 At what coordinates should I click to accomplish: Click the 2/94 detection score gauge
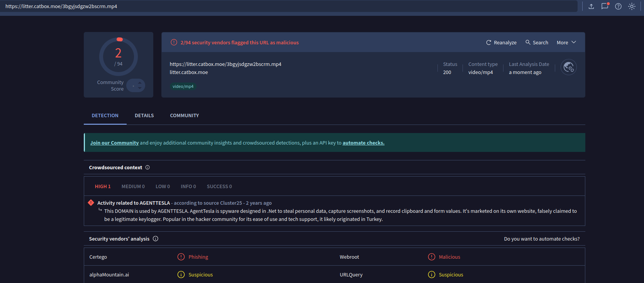119,57
